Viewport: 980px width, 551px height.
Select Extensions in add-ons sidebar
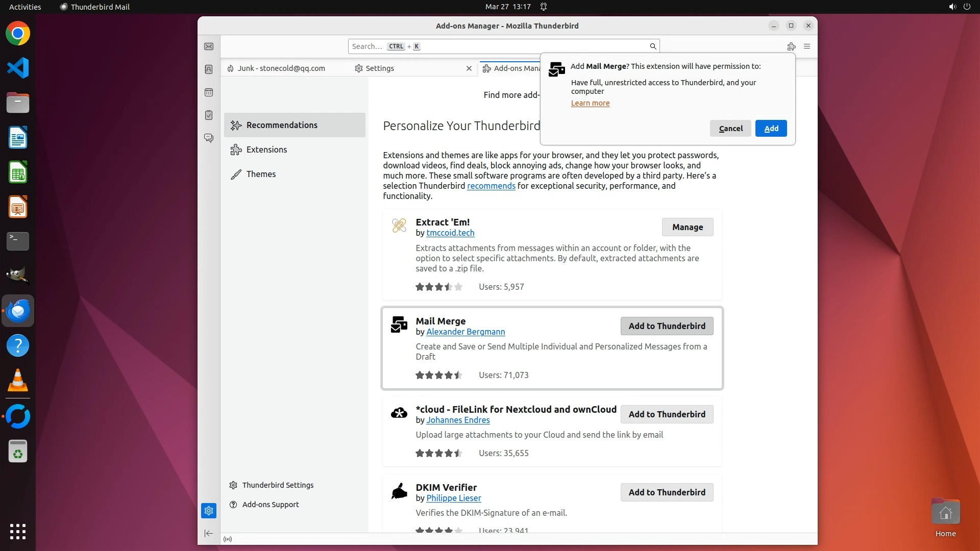coord(266,149)
